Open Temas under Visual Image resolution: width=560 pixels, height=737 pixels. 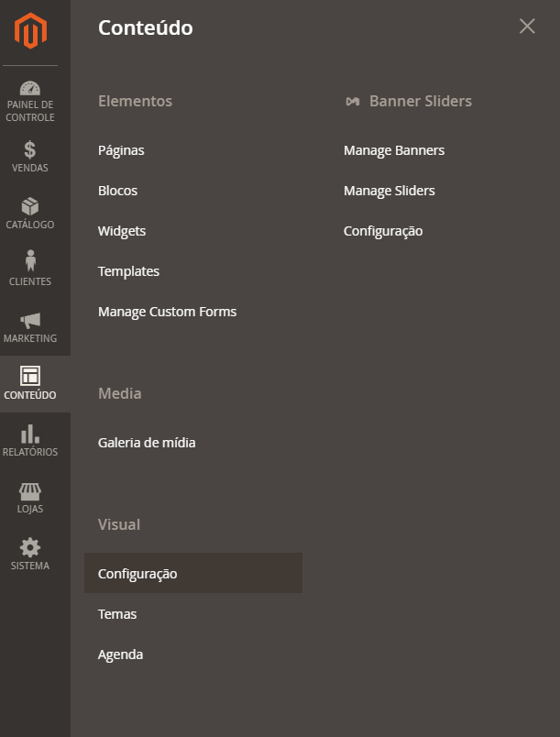[117, 614]
